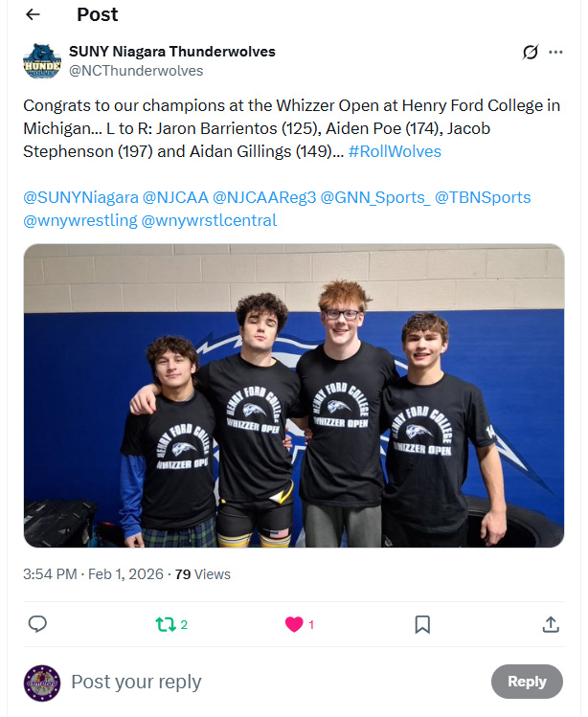Open the @SUNYNiagara mention
The height and width of the screenshot is (717, 588).
point(81,197)
